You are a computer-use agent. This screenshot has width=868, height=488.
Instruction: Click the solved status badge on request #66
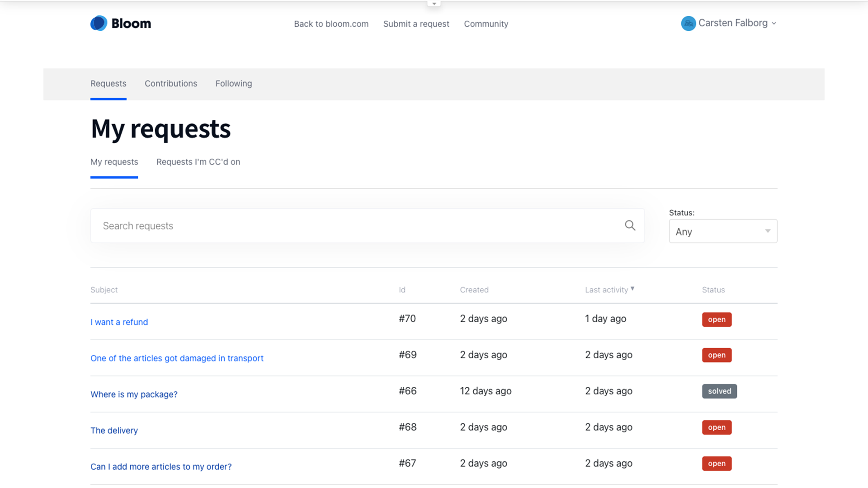pyautogui.click(x=719, y=391)
